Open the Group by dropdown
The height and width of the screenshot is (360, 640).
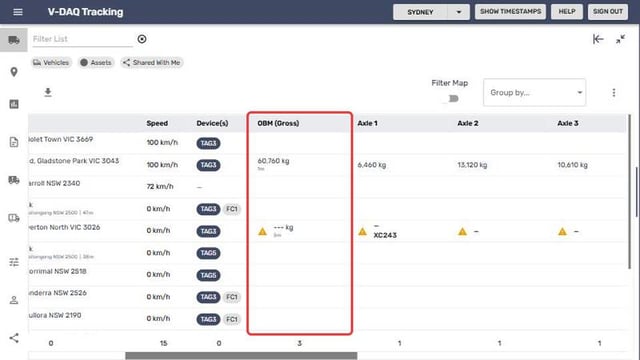pyautogui.click(x=534, y=93)
